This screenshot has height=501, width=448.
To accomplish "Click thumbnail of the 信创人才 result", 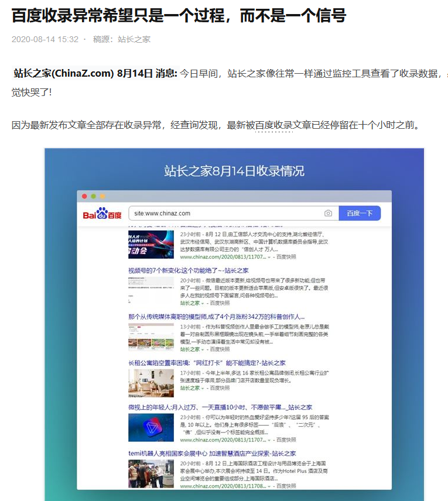I will click(x=151, y=245).
